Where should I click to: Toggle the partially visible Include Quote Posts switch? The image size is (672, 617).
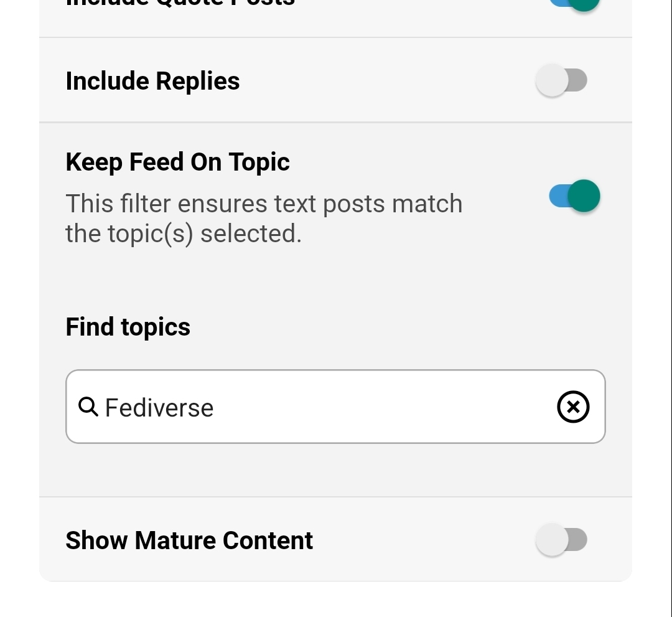574,4
